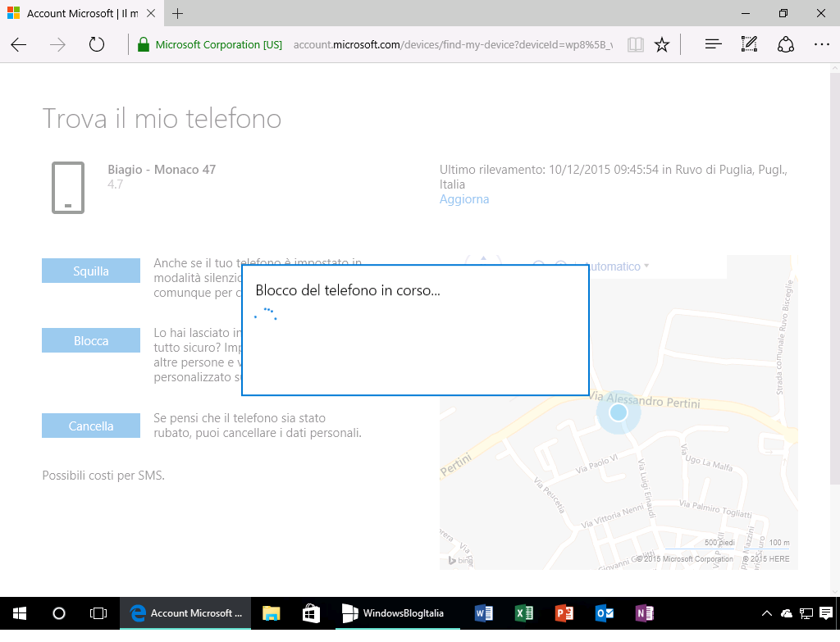Switch to WindowsBlogItalia taskbar app
The image size is (840, 642).
point(398,613)
